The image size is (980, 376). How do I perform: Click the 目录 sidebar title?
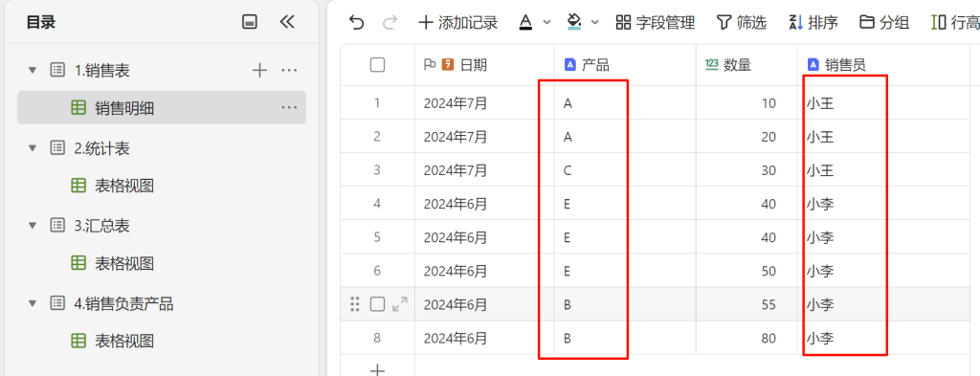(x=41, y=23)
